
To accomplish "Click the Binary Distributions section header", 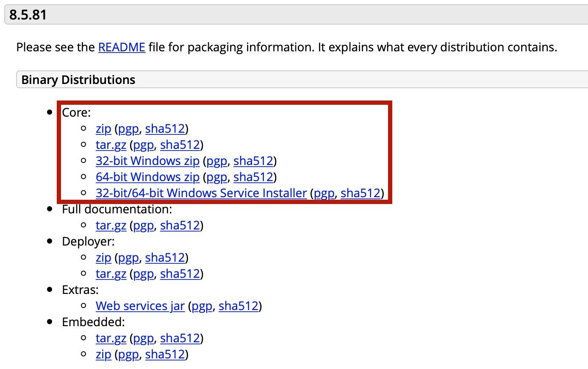I will click(78, 80).
